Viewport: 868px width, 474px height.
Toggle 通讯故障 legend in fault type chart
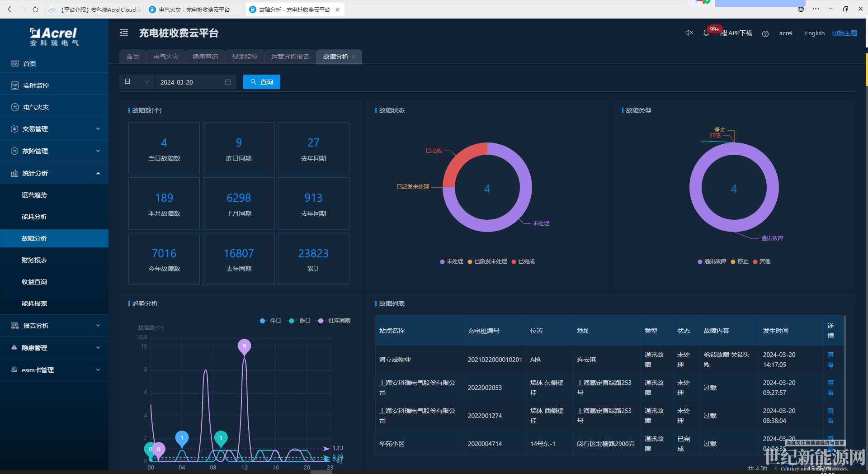[x=712, y=261]
